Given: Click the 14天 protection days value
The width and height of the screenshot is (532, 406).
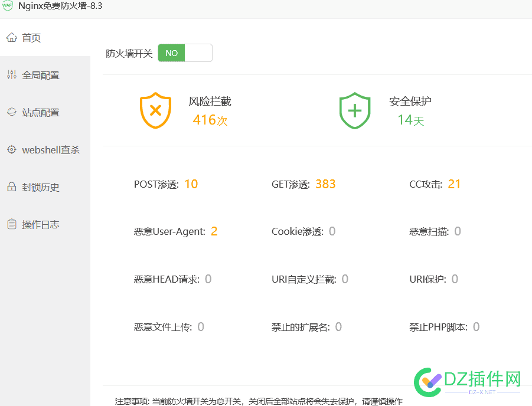Looking at the screenshot, I should pyautogui.click(x=411, y=120).
